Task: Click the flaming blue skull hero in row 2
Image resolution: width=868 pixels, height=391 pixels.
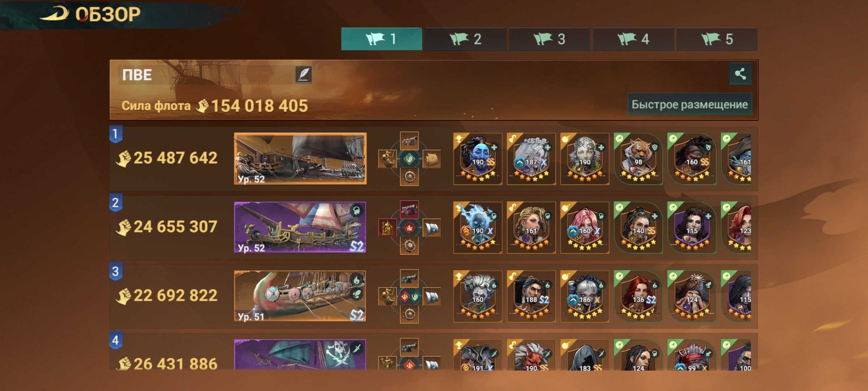Action: pos(478,228)
